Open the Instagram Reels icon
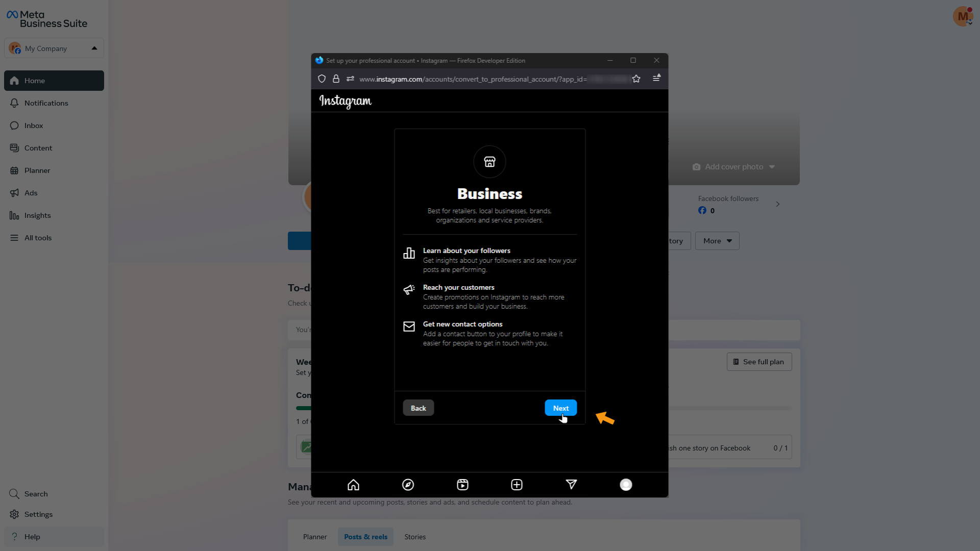 462,485
